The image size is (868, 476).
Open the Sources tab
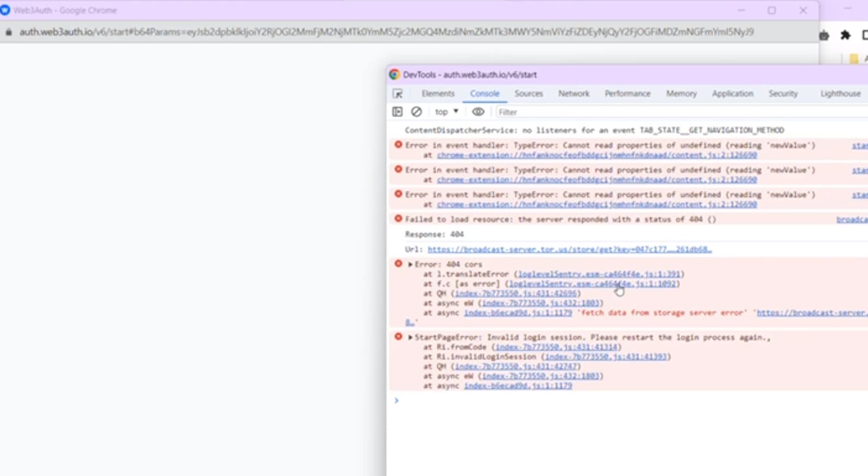click(529, 94)
